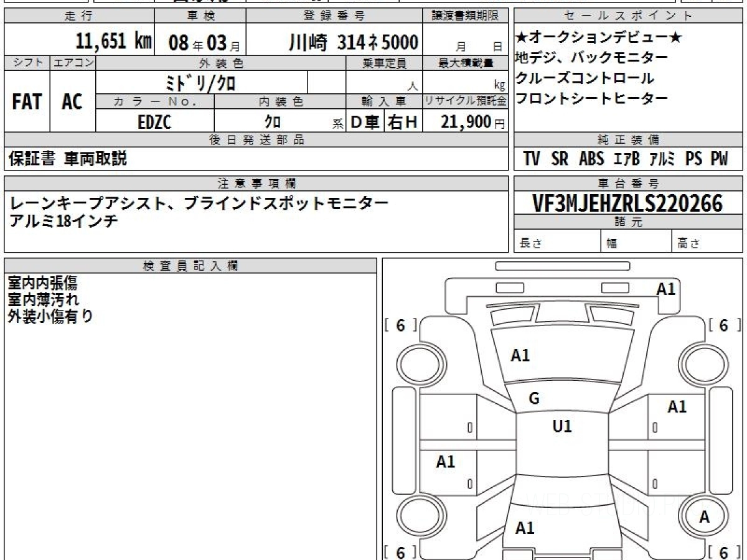Select the 長さ dimension cell
Image resolution: width=747 pixels, height=560 pixels.
click(x=557, y=242)
